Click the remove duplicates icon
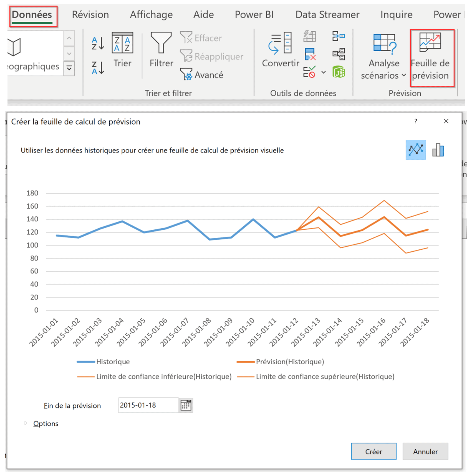 click(x=310, y=54)
